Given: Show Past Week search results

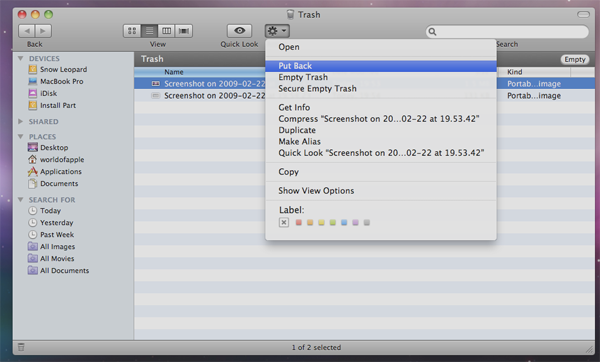Looking at the screenshot, I should (x=51, y=235).
